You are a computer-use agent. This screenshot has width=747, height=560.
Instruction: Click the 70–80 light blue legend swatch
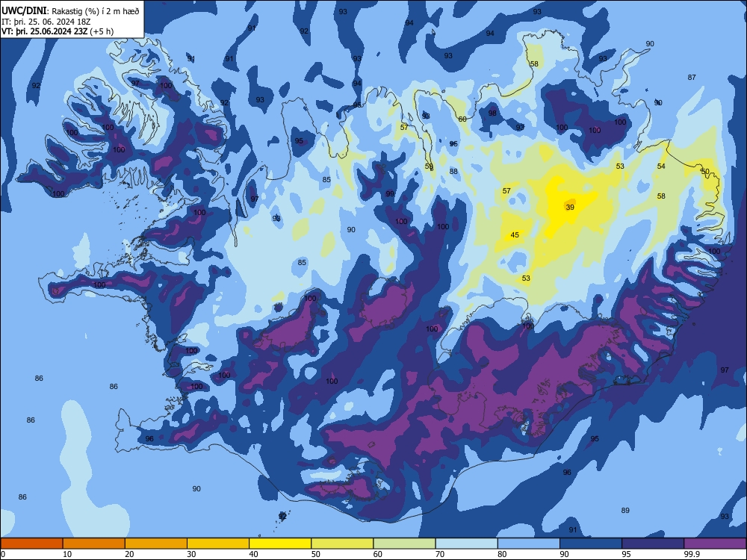[x=466, y=544]
